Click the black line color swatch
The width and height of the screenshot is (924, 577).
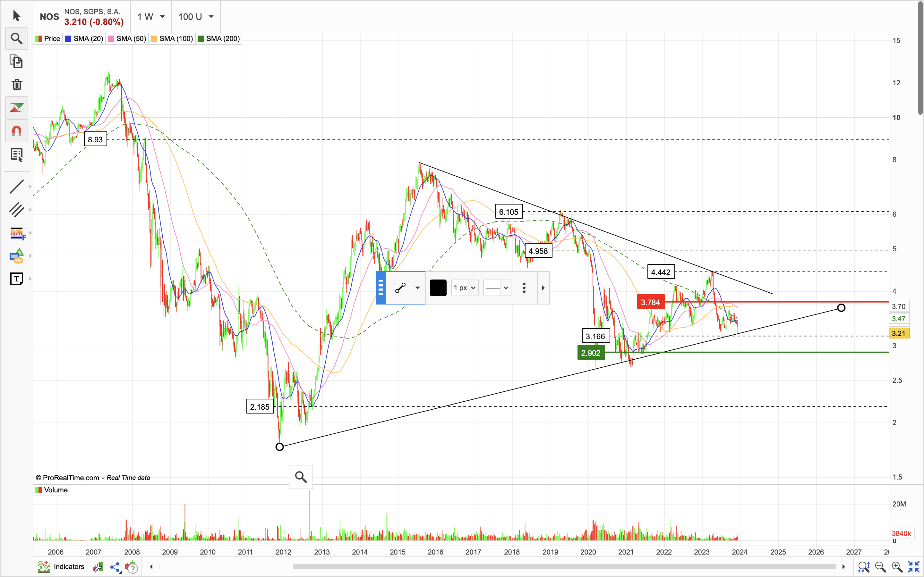438,288
